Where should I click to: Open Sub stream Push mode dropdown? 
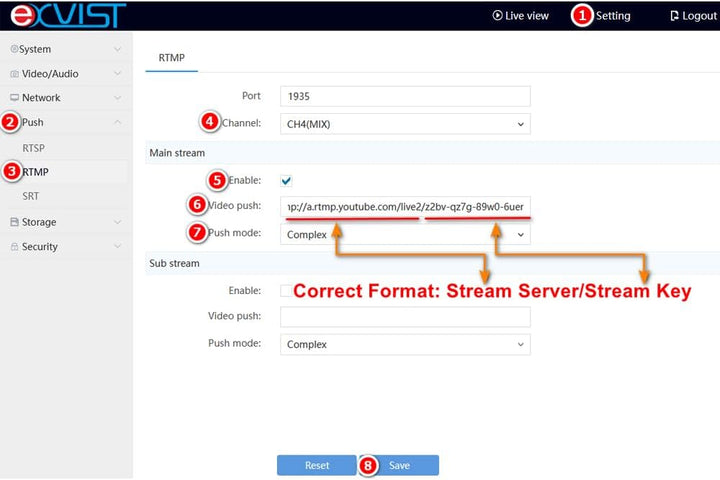point(405,344)
